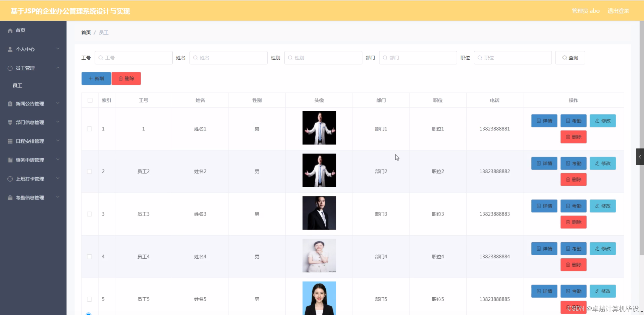This screenshot has width=644, height=315.
Task: Open the 日程安排管理 grid icon
Action: point(10,141)
